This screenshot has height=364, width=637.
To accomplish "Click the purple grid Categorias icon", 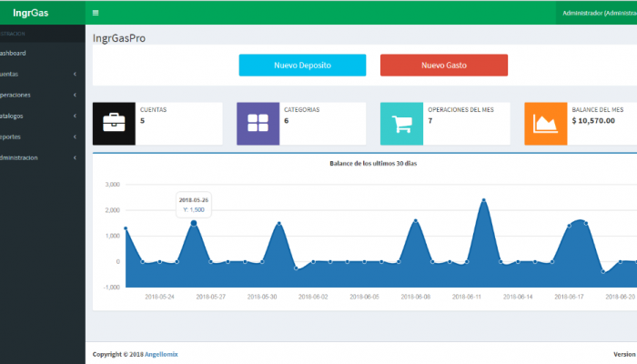I will click(x=258, y=124).
